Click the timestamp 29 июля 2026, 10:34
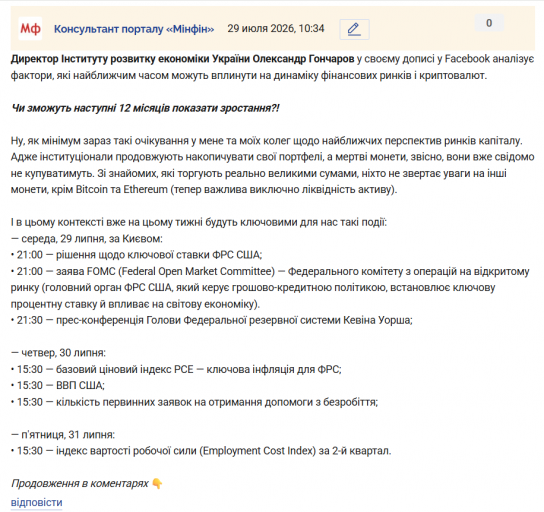 [276, 28]
